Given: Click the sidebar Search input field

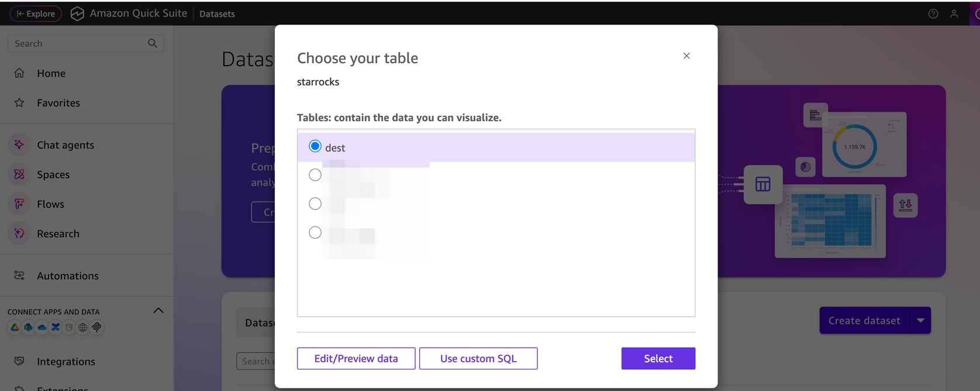Looking at the screenshot, I should point(76,43).
